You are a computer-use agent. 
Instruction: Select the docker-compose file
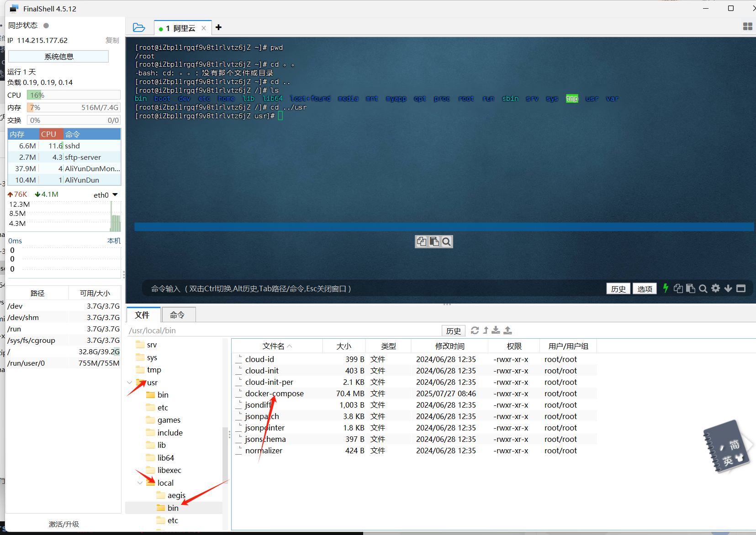[x=274, y=393]
